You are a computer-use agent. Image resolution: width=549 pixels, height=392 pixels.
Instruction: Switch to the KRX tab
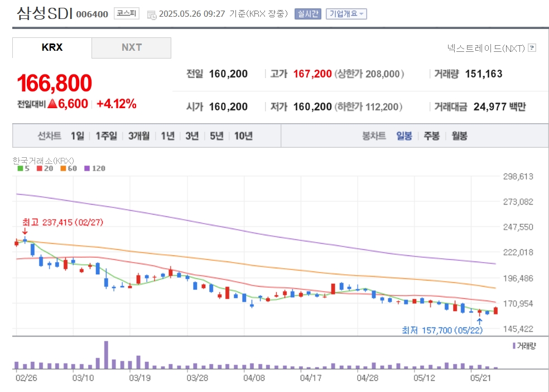(x=52, y=47)
